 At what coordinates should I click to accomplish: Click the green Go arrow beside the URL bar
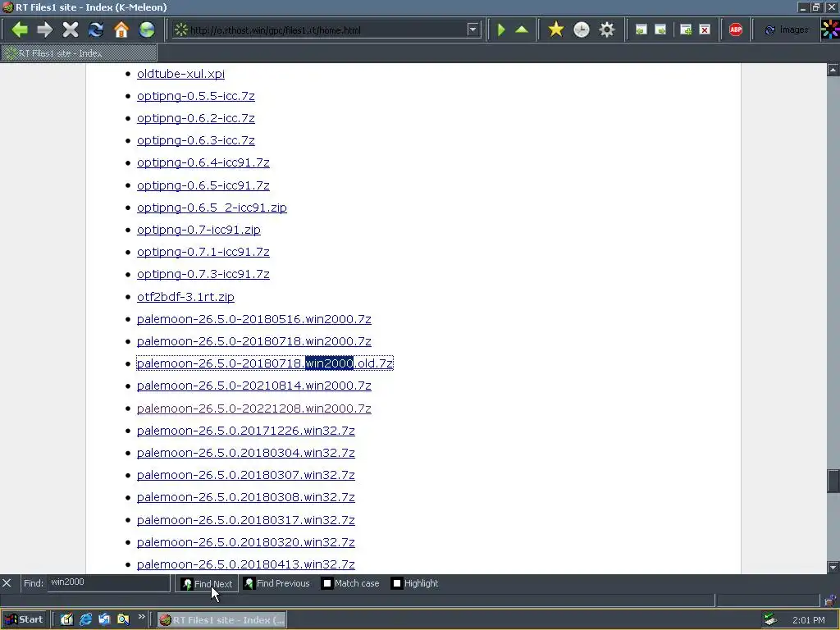click(501, 30)
